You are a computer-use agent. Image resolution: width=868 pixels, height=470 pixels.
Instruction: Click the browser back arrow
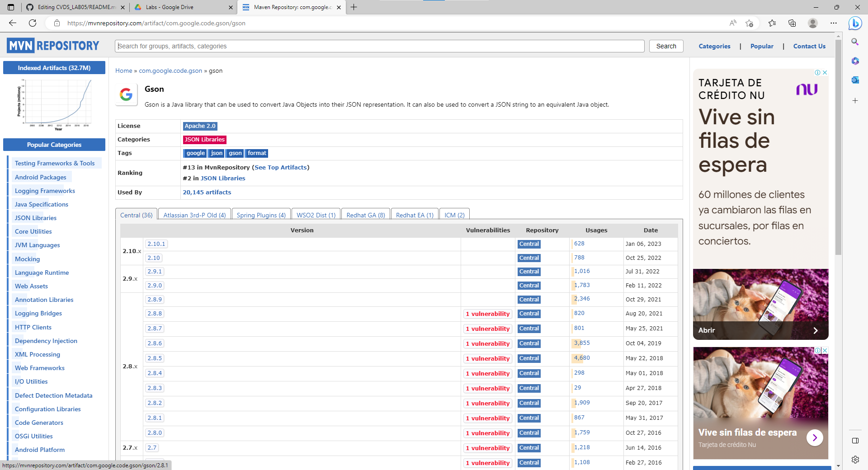pyautogui.click(x=12, y=23)
